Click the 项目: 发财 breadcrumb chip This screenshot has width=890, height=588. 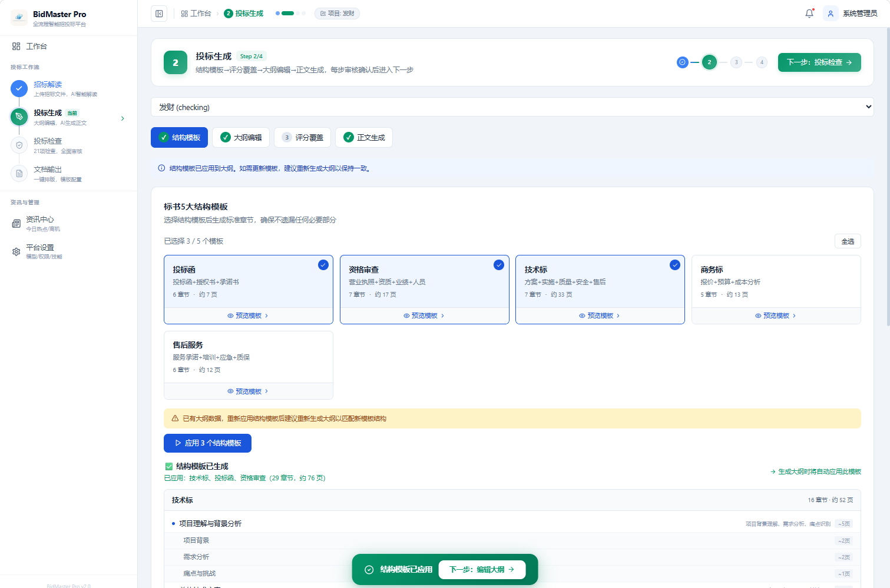pyautogui.click(x=338, y=14)
